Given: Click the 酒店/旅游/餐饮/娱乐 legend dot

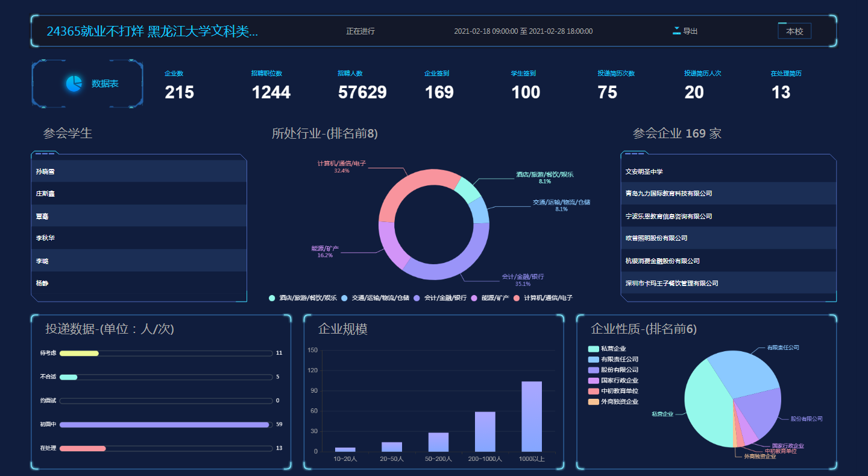Looking at the screenshot, I should point(272,298).
